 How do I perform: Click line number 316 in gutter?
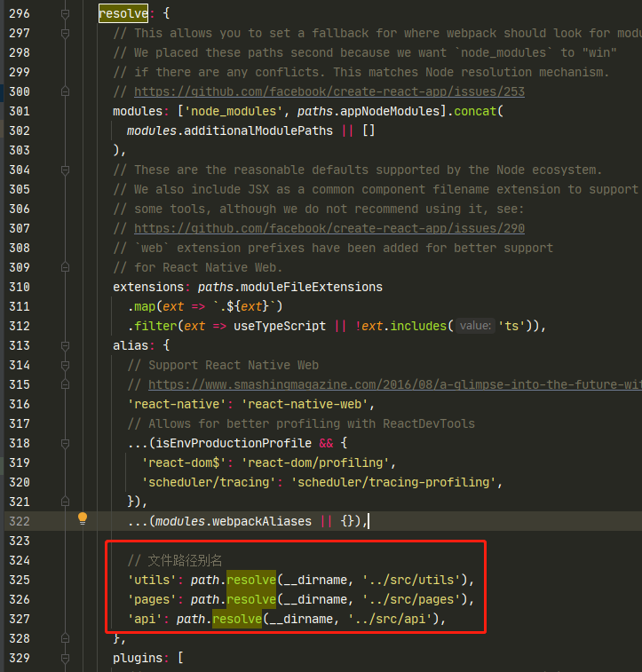[20, 404]
